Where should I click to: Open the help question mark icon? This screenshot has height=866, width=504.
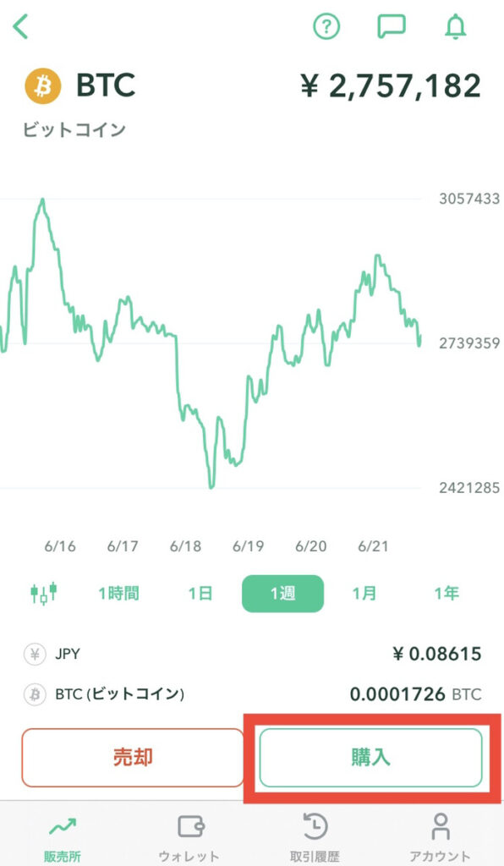[x=326, y=26]
